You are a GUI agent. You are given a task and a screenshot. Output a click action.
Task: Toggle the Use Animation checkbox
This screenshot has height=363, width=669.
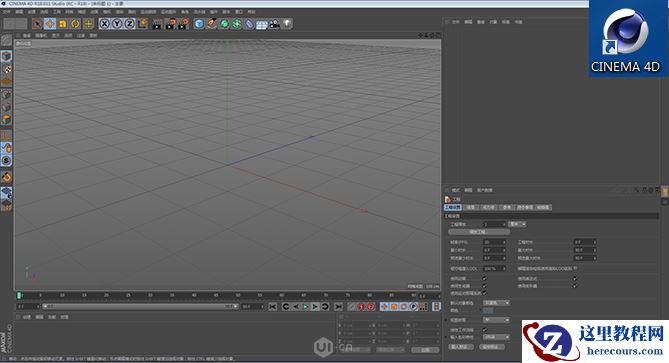click(x=484, y=279)
